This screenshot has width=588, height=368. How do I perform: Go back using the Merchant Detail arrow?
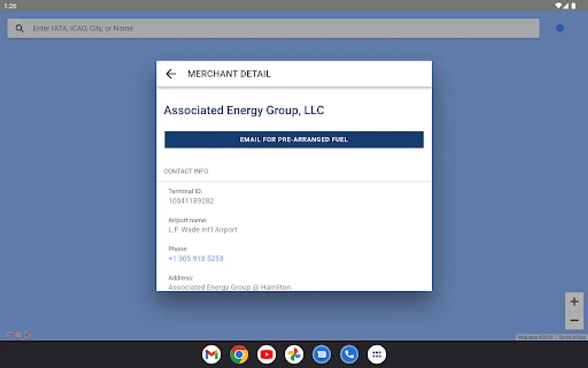[x=171, y=74]
